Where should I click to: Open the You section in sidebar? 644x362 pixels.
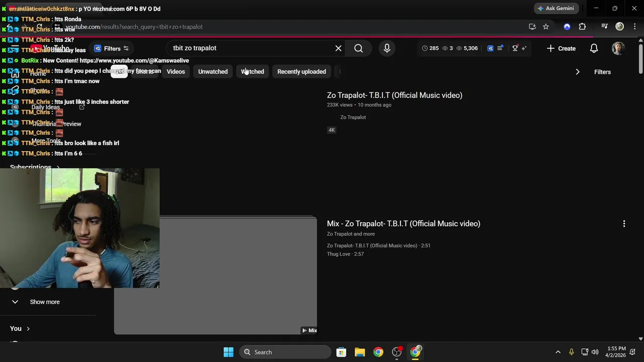[20, 328]
